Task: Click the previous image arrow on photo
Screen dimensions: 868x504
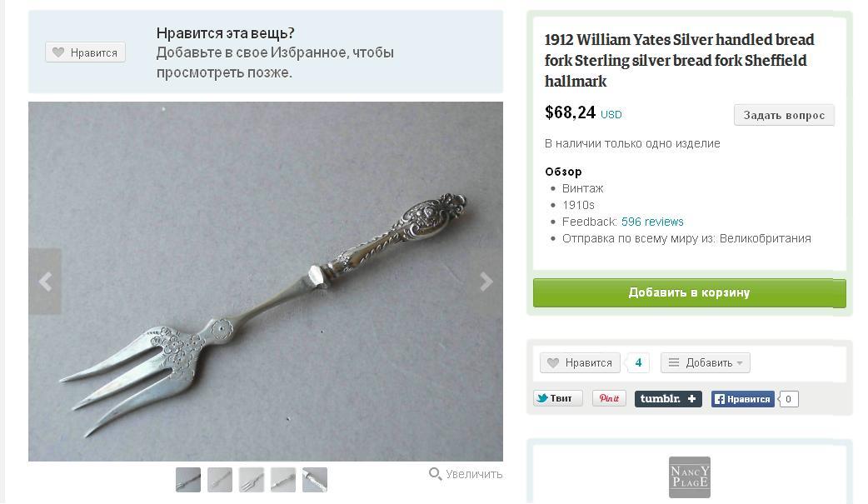Action: (45, 282)
